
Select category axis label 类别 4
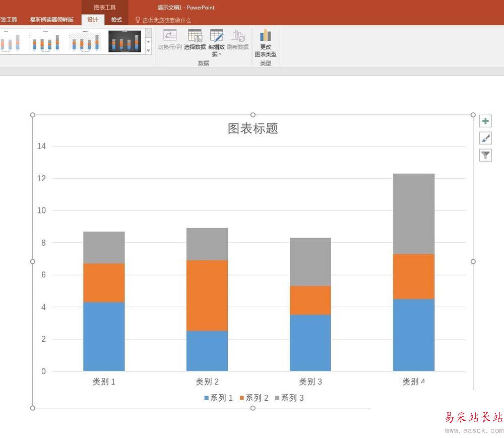[414, 382]
